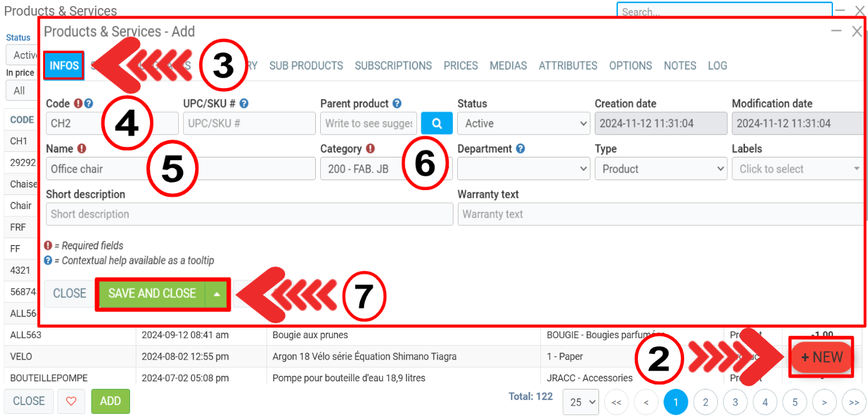Click the UPC/SKU # help tooltip icon

[244, 104]
